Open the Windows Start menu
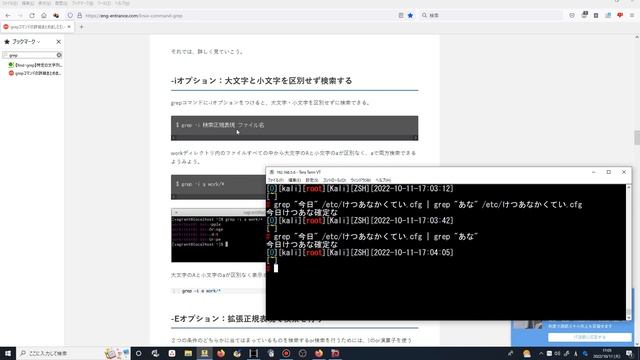 coord(8,353)
